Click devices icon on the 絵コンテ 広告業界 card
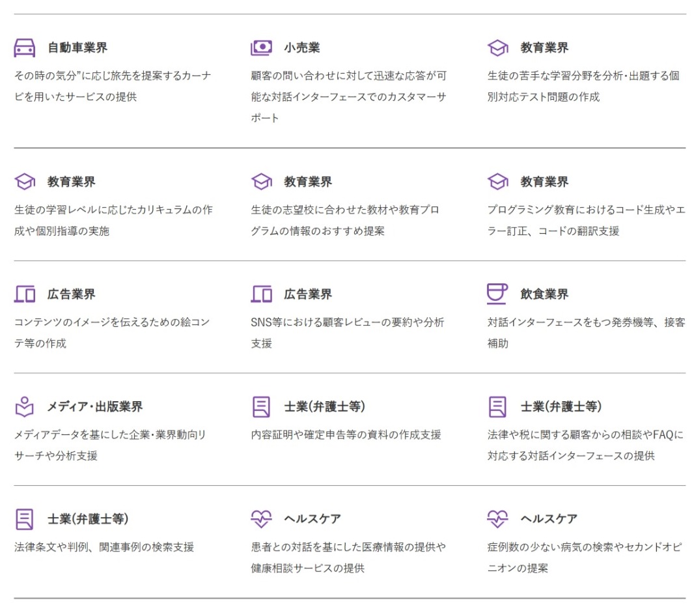Viewport: 692px width, 616px height. (25, 294)
